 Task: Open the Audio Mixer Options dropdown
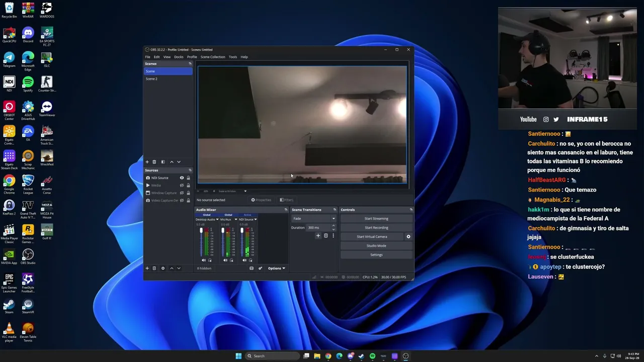click(x=276, y=268)
